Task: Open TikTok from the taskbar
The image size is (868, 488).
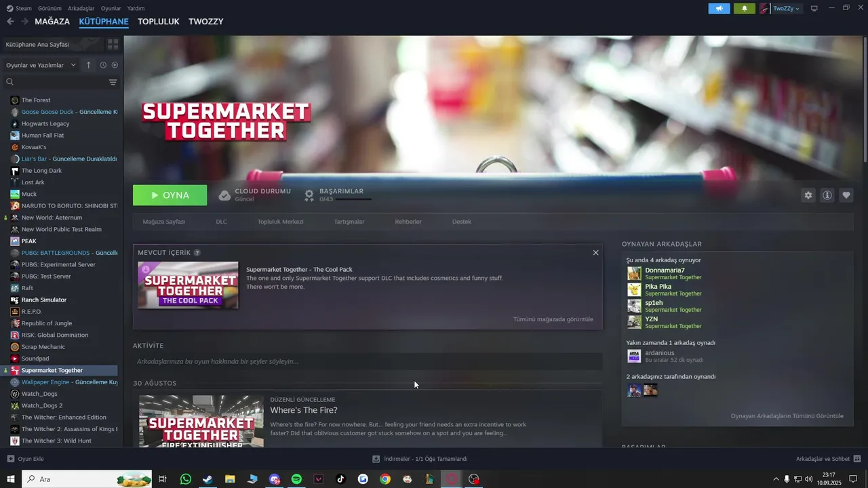Action: click(340, 479)
